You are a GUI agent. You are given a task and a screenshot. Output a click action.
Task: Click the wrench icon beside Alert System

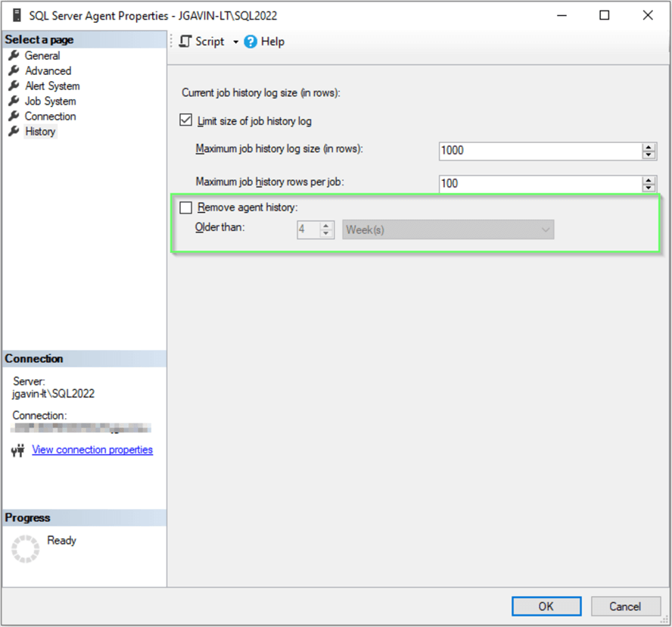[x=14, y=86]
